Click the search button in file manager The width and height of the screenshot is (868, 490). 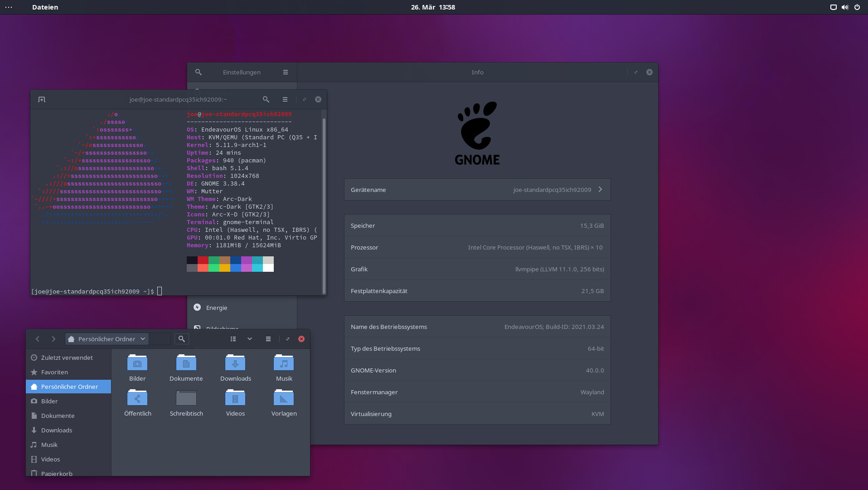pyautogui.click(x=181, y=339)
